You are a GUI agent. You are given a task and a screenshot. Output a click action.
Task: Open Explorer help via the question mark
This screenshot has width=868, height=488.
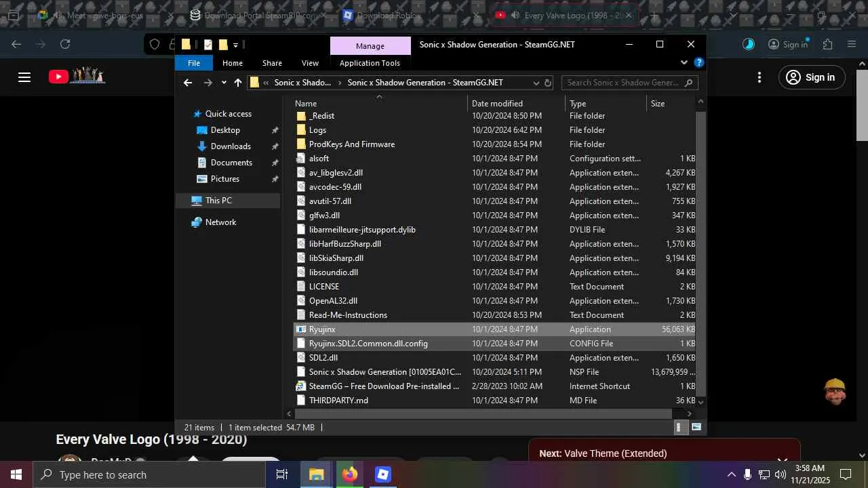coord(699,63)
